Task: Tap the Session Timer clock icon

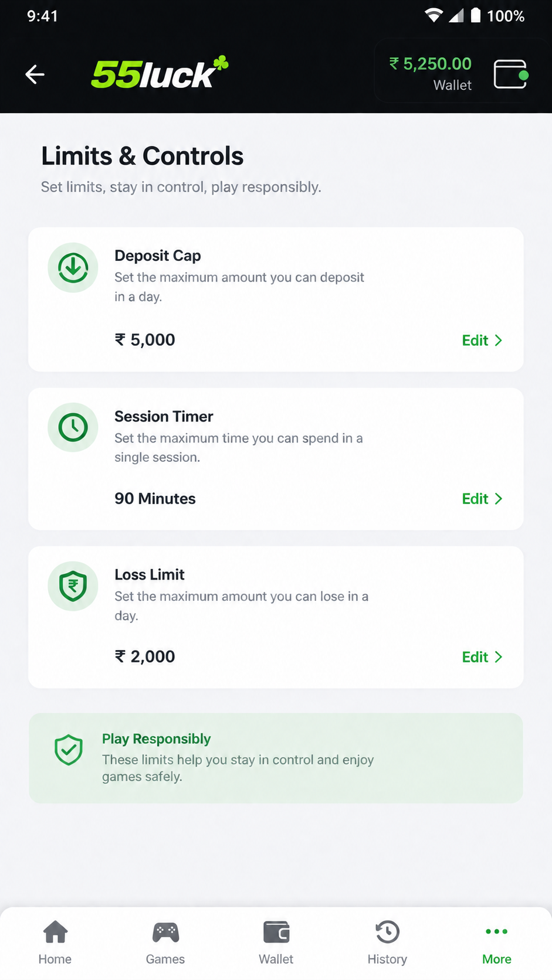Action: coord(73,427)
